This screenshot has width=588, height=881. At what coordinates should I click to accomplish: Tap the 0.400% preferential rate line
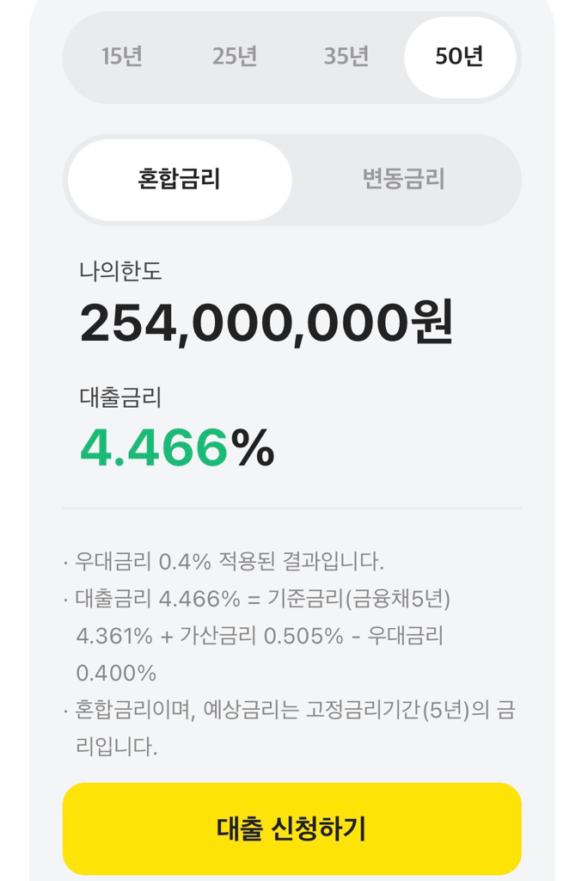point(116,673)
